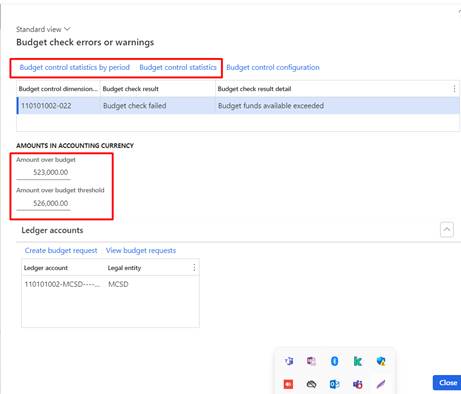
Task: Click the red square tray icon
Action: [288, 384]
